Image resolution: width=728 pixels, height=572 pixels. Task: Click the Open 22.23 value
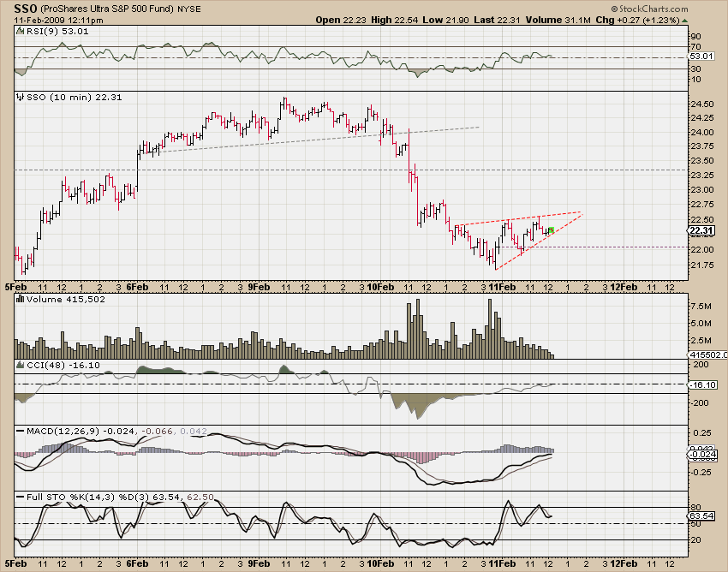point(341,20)
